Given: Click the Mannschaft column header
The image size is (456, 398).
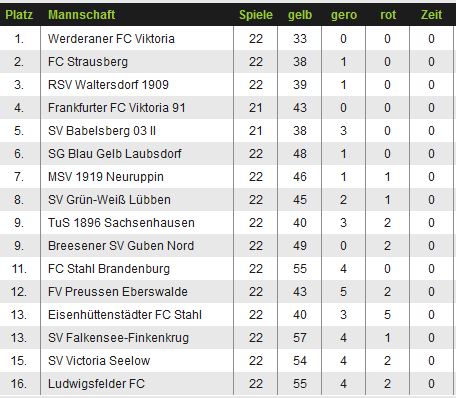Looking at the screenshot, I should (x=82, y=15).
